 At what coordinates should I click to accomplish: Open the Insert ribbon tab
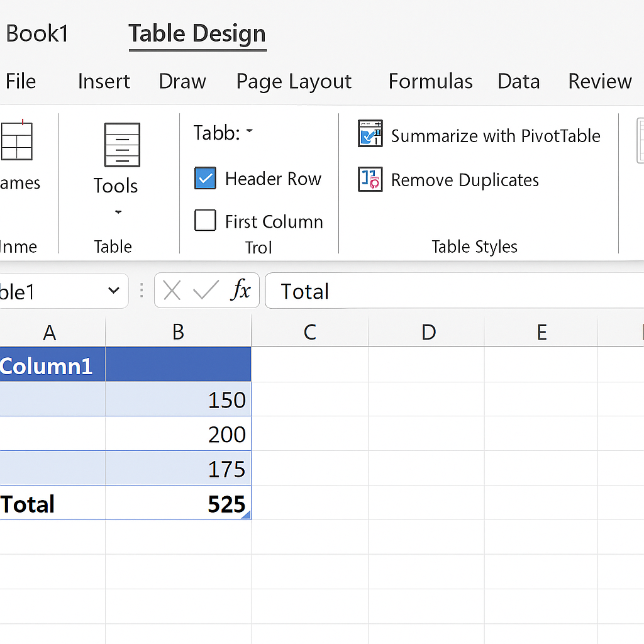coord(104,81)
